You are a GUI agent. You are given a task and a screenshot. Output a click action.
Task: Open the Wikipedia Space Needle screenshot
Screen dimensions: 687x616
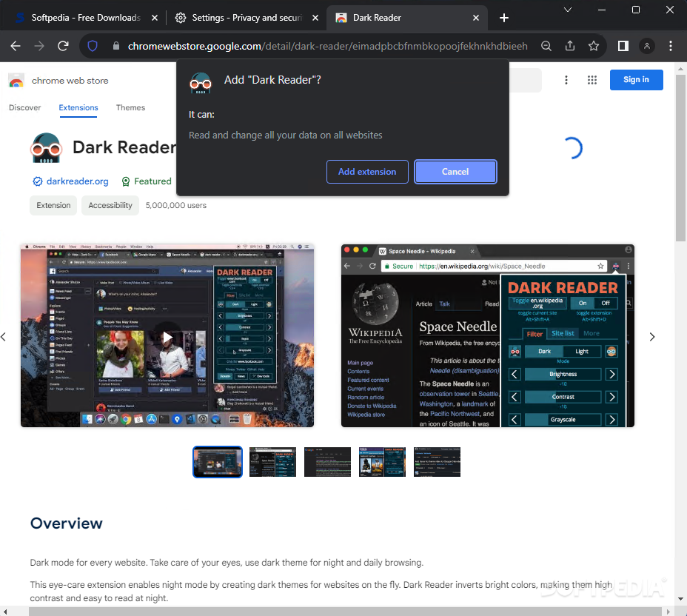pos(488,335)
